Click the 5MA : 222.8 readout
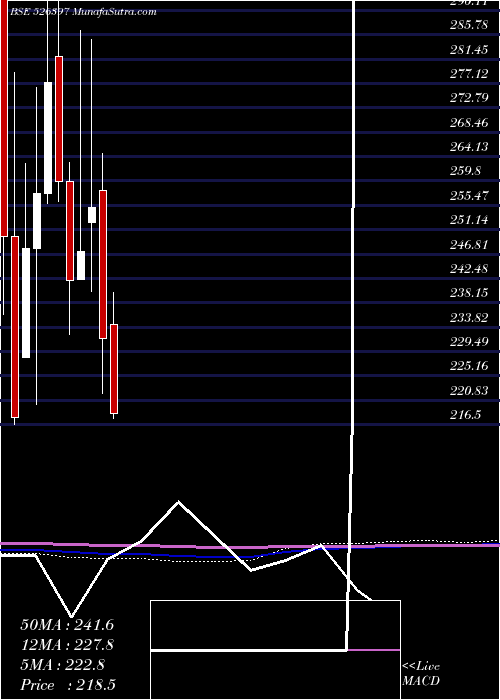Viewport: 500px width, 700px height. point(63,665)
